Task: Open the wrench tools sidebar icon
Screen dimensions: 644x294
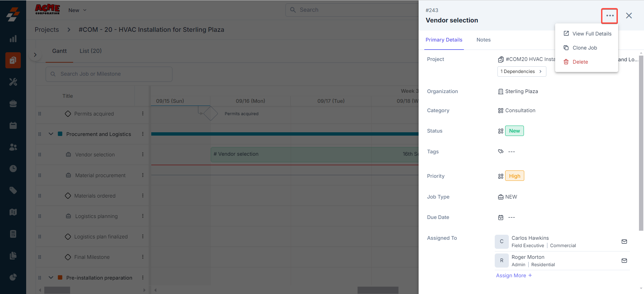Action: pos(13,82)
